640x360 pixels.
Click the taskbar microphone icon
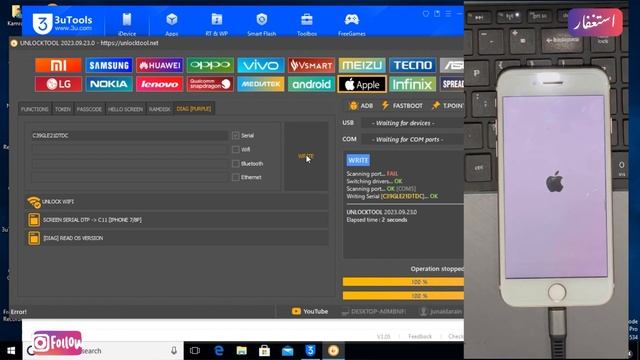coord(174,351)
